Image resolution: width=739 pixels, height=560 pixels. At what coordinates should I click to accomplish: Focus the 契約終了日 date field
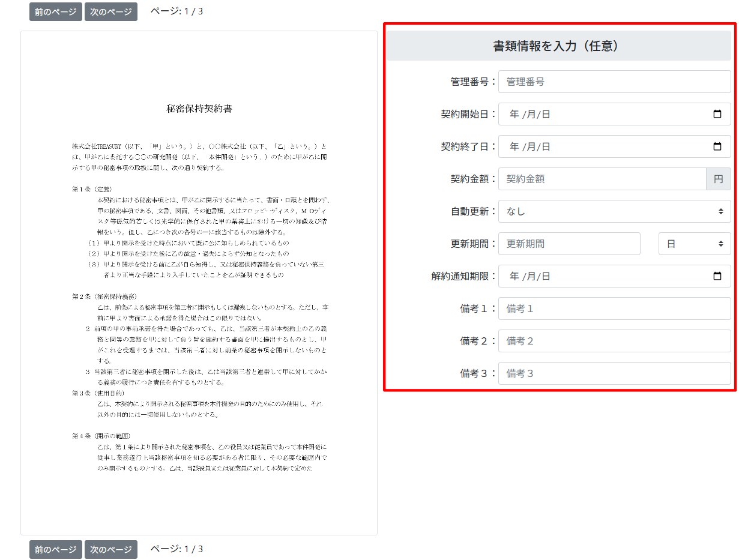[615, 146]
